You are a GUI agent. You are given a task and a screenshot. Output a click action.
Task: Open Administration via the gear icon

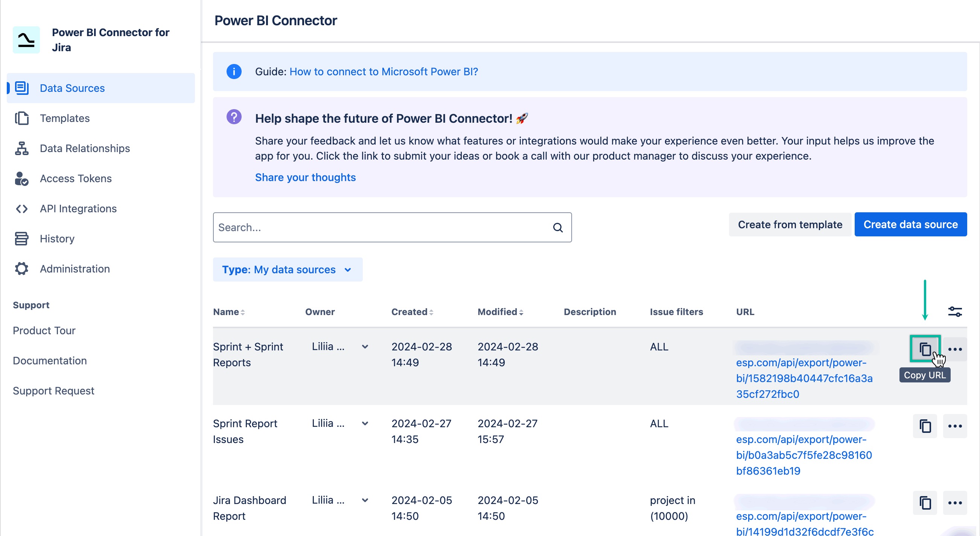pyautogui.click(x=21, y=269)
